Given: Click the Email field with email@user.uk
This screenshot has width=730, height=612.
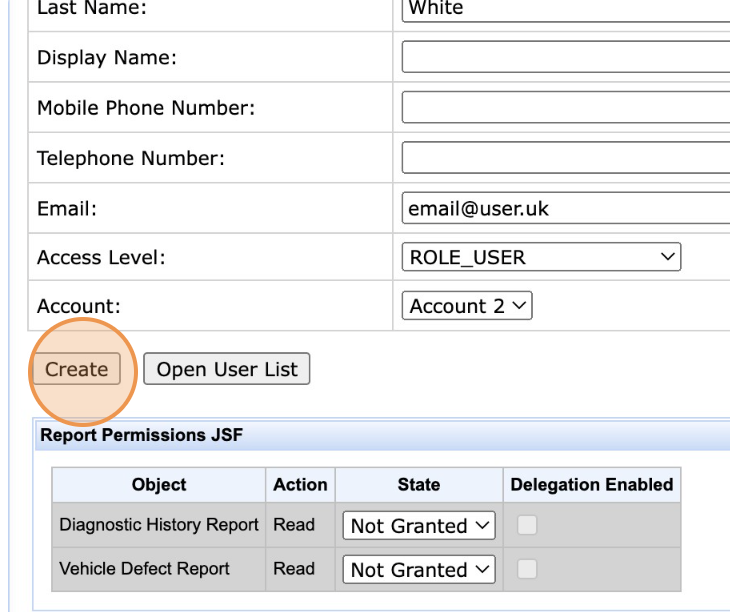Looking at the screenshot, I should tap(565, 208).
